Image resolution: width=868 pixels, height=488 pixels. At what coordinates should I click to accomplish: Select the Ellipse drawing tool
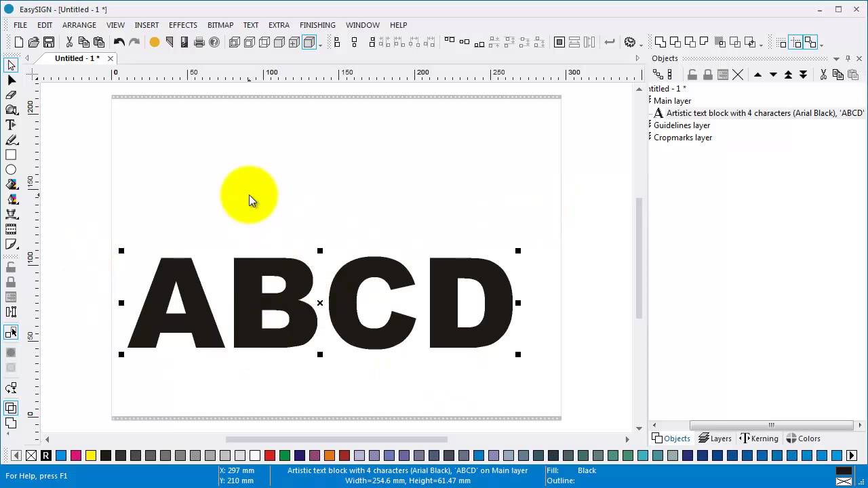pyautogui.click(x=11, y=170)
